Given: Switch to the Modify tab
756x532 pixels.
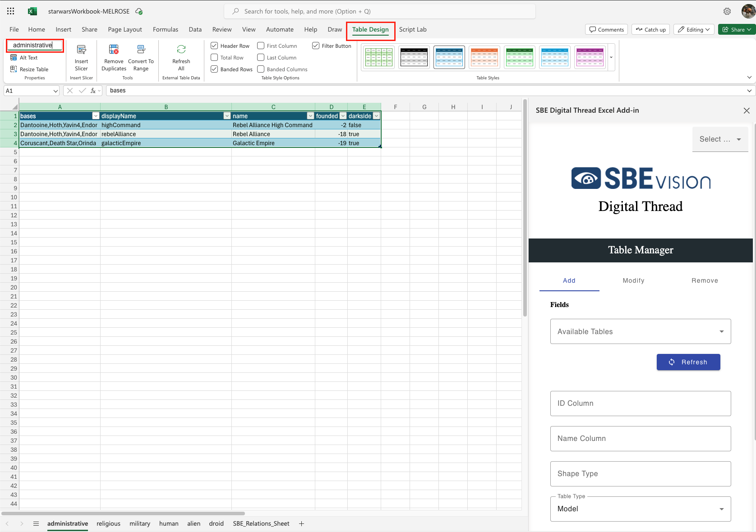Looking at the screenshot, I should click(x=633, y=280).
